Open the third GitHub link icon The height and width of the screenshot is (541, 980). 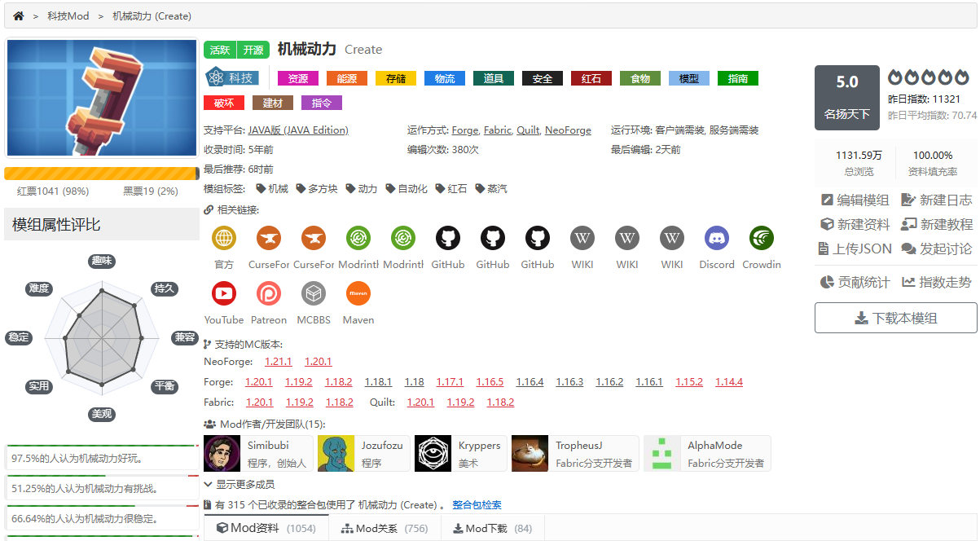coord(538,238)
